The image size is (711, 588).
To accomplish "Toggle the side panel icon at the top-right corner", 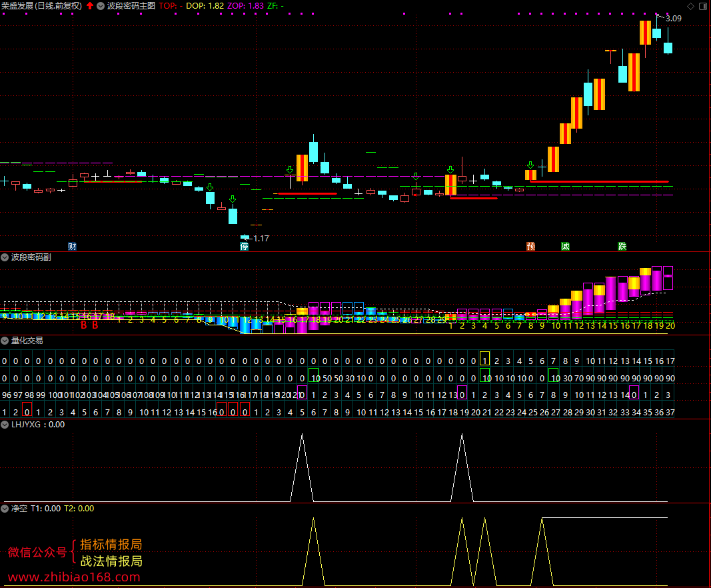I will 704,6.
